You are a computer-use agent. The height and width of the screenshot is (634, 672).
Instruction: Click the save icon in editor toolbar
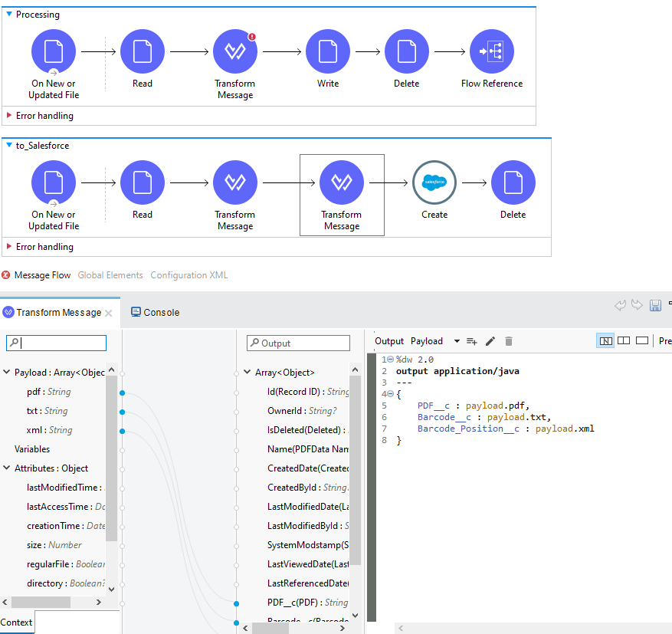click(x=655, y=306)
